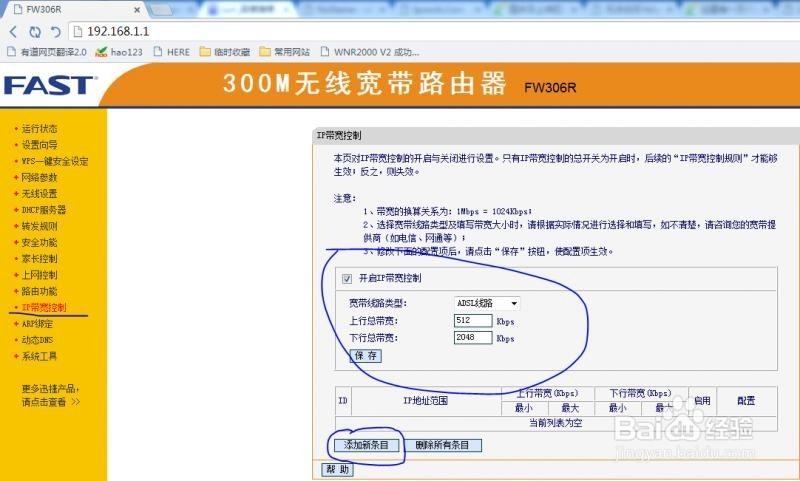Open 家长控制 menu item

click(39, 259)
